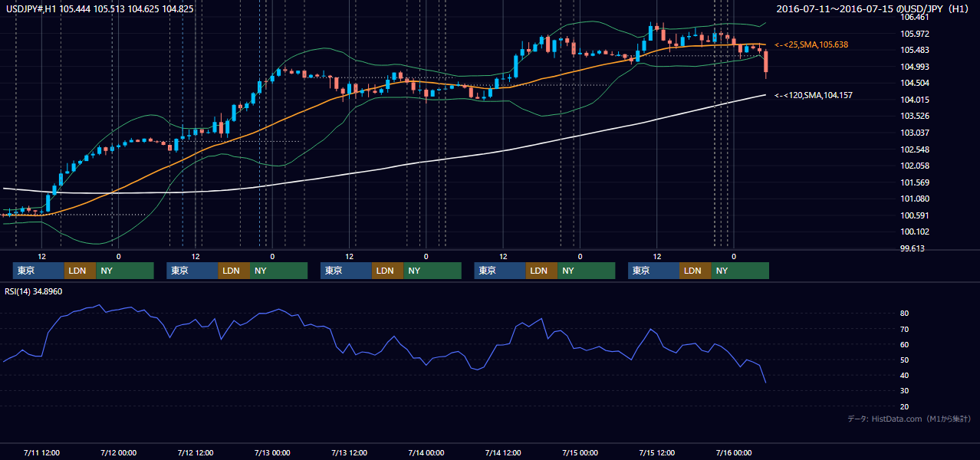Click the HistData.com data source credit
The image size is (980, 460).
pos(909,419)
